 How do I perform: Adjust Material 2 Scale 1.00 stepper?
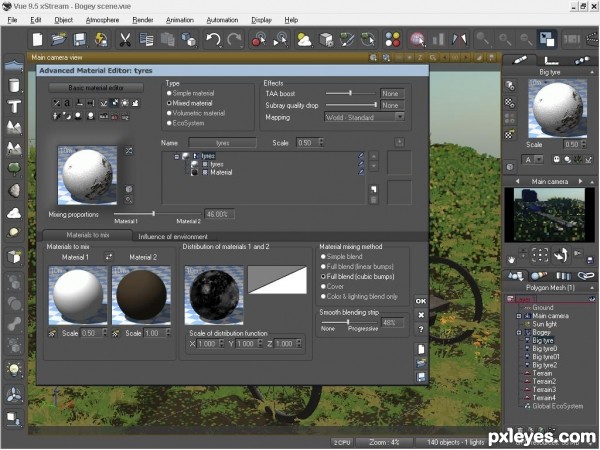(168, 333)
